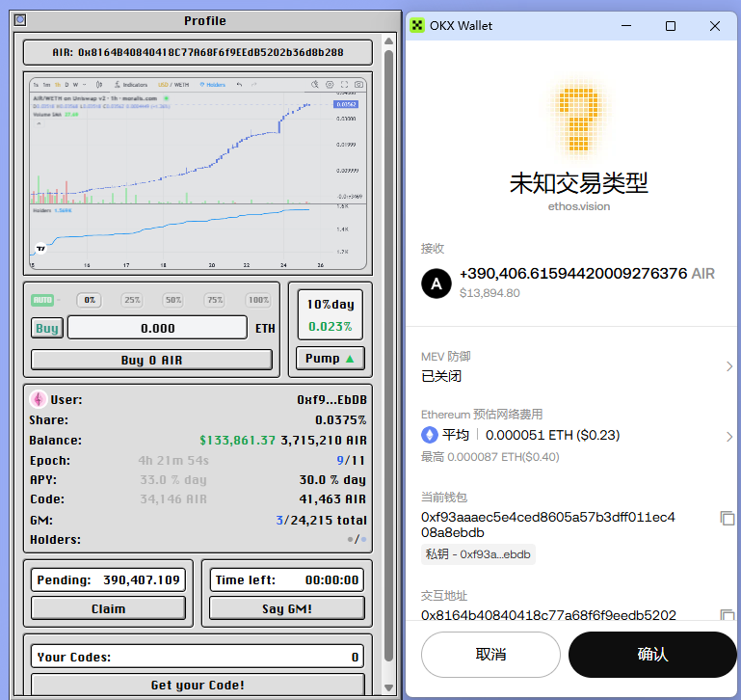Screen dimensions: 741x700
Task: Redo chart action
Action: [x=253, y=85]
